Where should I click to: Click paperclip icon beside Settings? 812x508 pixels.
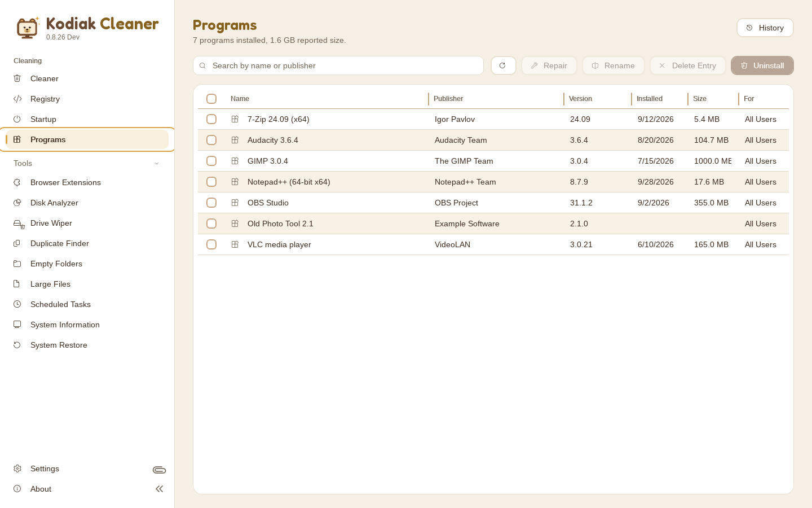[x=159, y=470]
